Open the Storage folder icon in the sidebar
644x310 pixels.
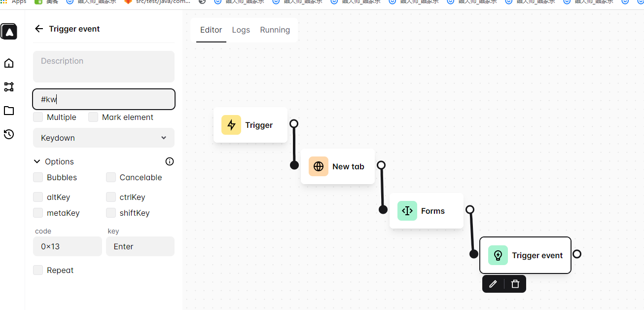pyautogui.click(x=9, y=111)
